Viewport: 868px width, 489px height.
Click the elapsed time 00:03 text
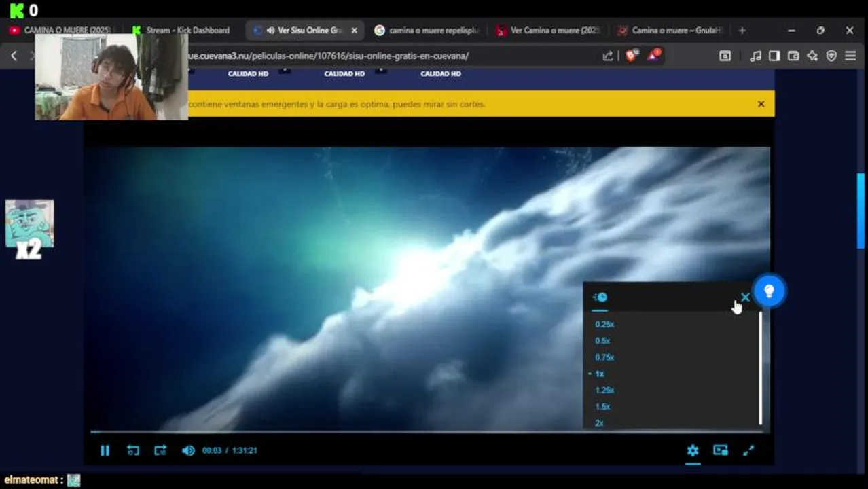click(212, 450)
